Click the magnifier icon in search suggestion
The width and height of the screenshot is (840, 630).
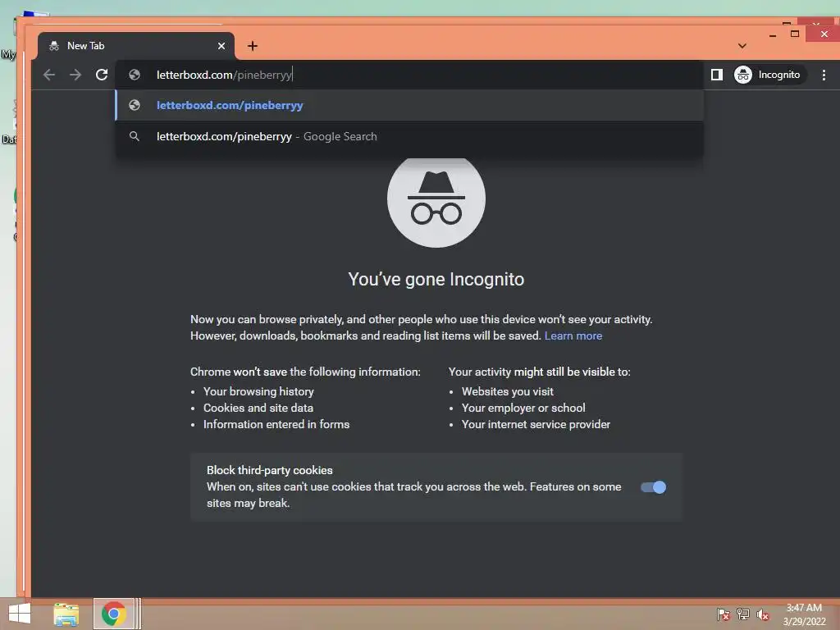tap(135, 137)
